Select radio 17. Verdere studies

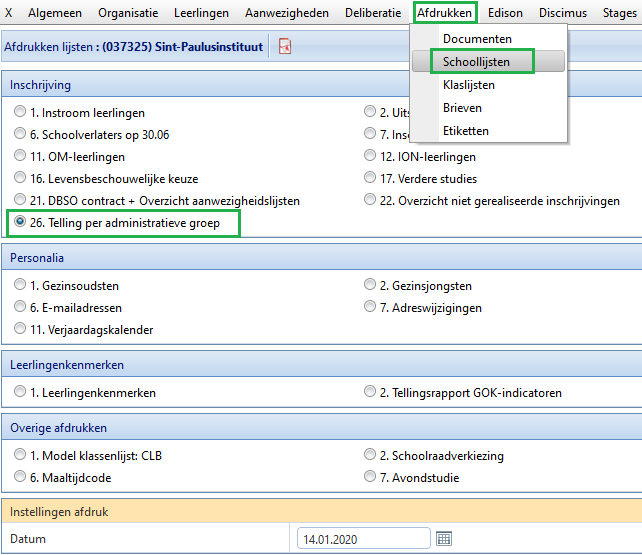click(370, 178)
